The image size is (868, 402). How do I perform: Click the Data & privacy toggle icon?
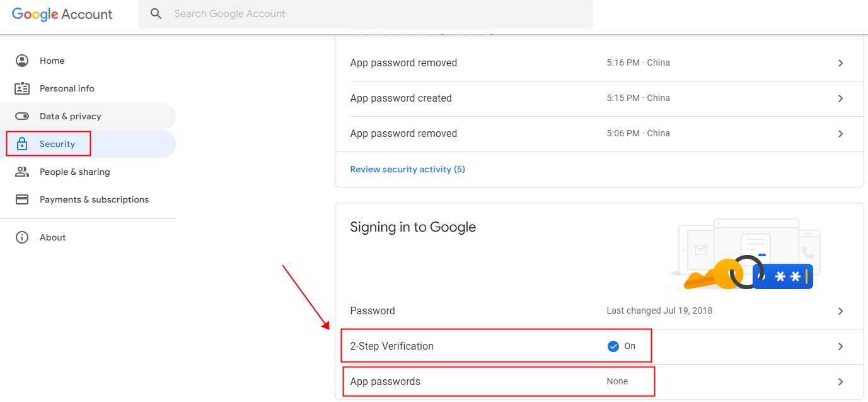22,116
